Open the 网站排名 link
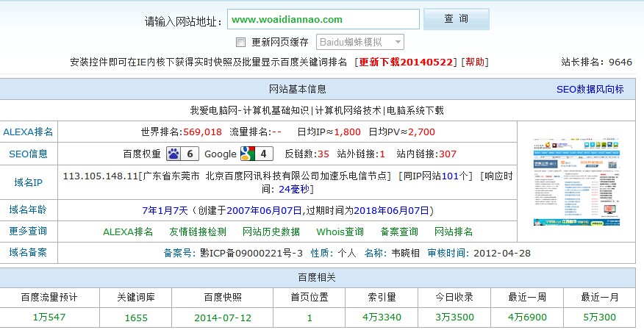This screenshot has height=330, width=644. point(454,232)
